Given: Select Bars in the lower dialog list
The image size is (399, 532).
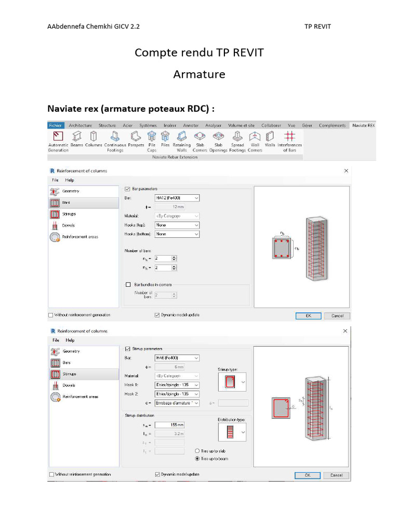Looking at the screenshot, I should 84,363.
